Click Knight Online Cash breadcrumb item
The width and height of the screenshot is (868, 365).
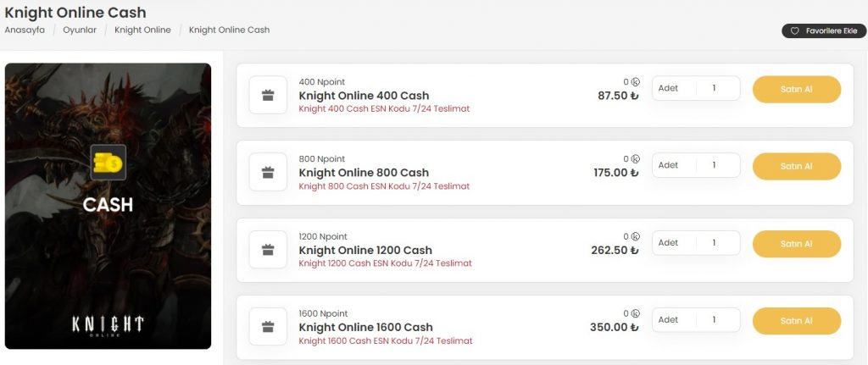pyautogui.click(x=229, y=30)
